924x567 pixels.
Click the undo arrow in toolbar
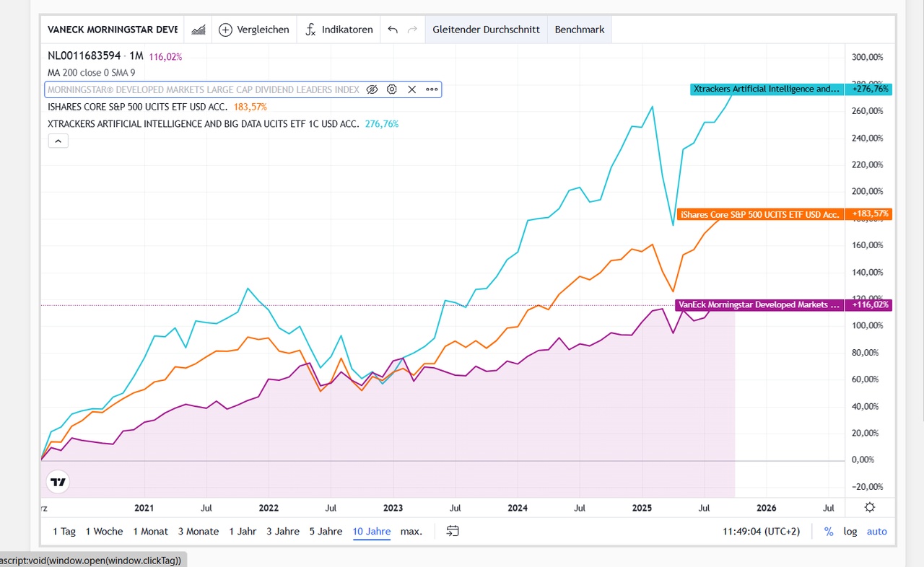tap(393, 30)
